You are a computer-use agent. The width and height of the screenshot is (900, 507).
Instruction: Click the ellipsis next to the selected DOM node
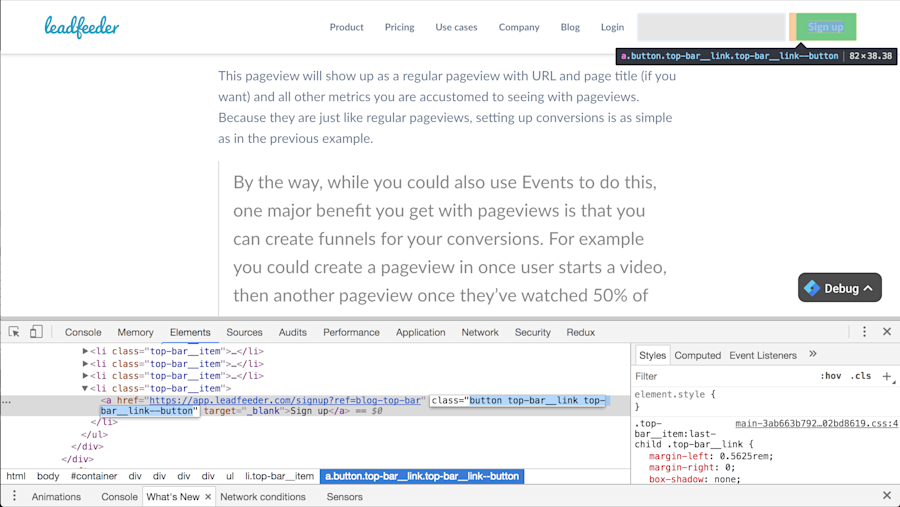[x=6, y=402]
